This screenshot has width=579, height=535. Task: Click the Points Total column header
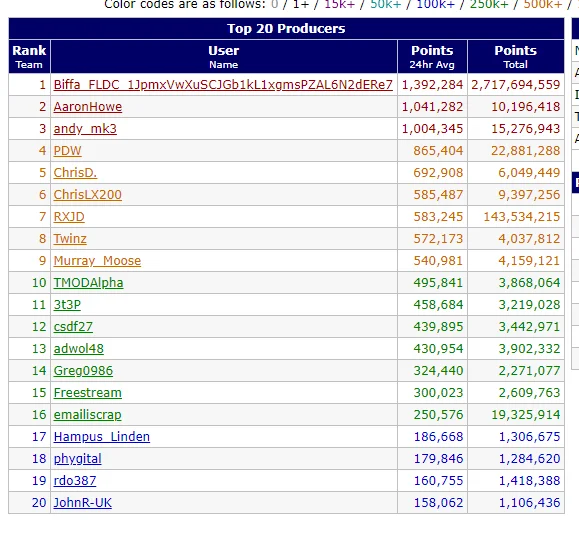[x=515, y=56]
